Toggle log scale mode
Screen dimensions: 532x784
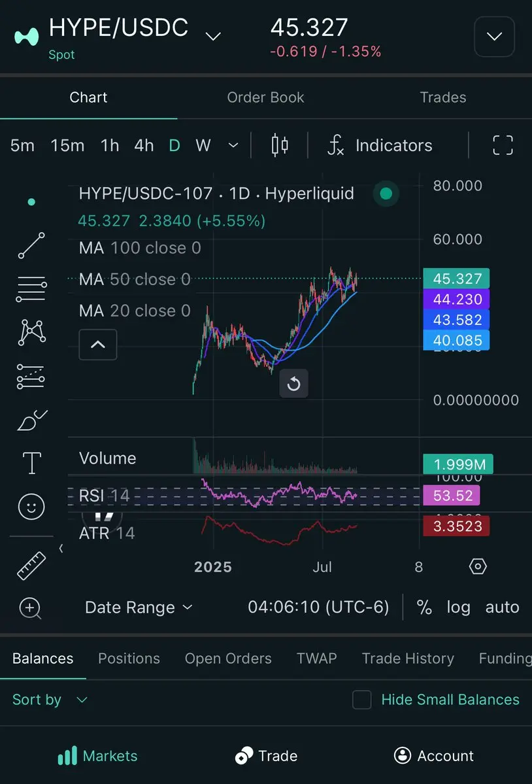pyautogui.click(x=459, y=607)
